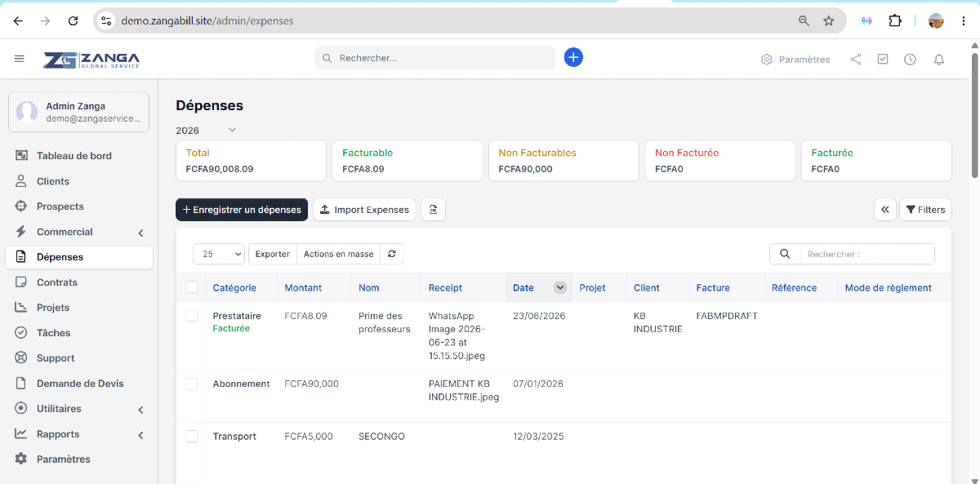This screenshot has width=980, height=484.
Task: Check the Transport row checkbox
Action: [192, 437]
